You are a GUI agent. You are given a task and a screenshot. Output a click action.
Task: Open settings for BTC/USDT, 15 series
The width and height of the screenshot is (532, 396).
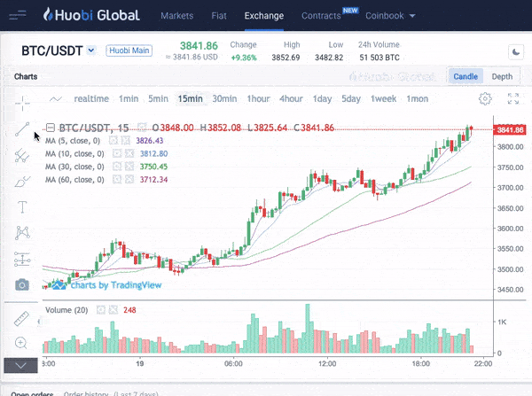[142, 128]
